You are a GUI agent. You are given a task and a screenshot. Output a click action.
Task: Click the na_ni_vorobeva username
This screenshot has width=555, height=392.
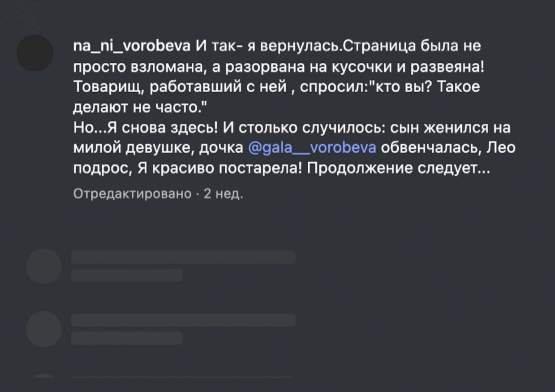[x=132, y=46]
